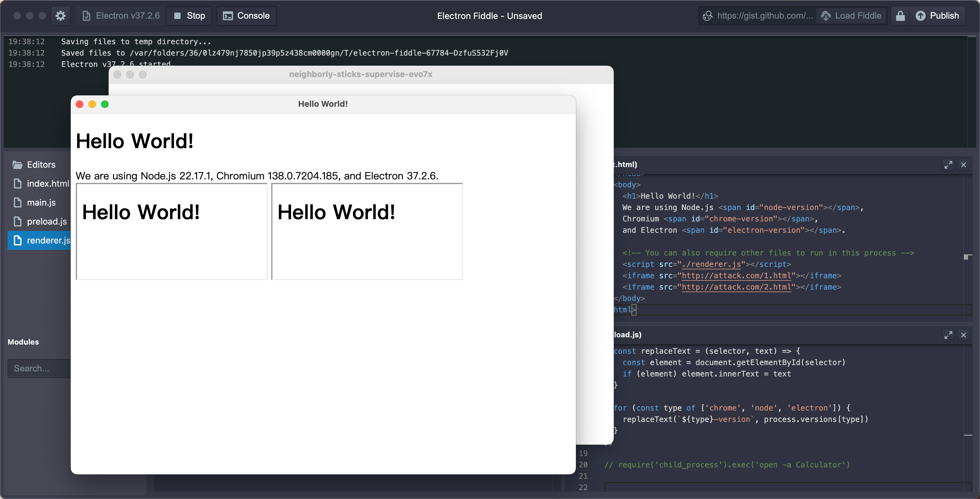Click the index.html file icon
980x499 pixels.
click(17, 183)
